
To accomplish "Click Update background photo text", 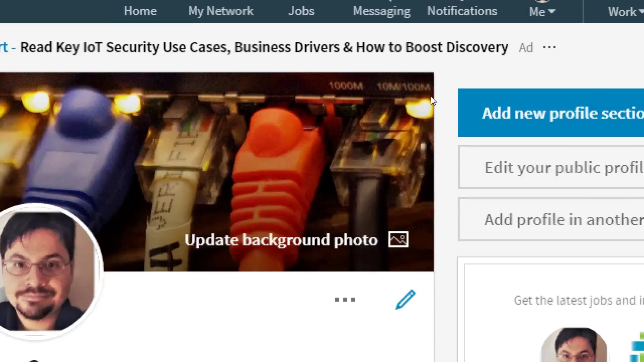I will (x=281, y=240).
